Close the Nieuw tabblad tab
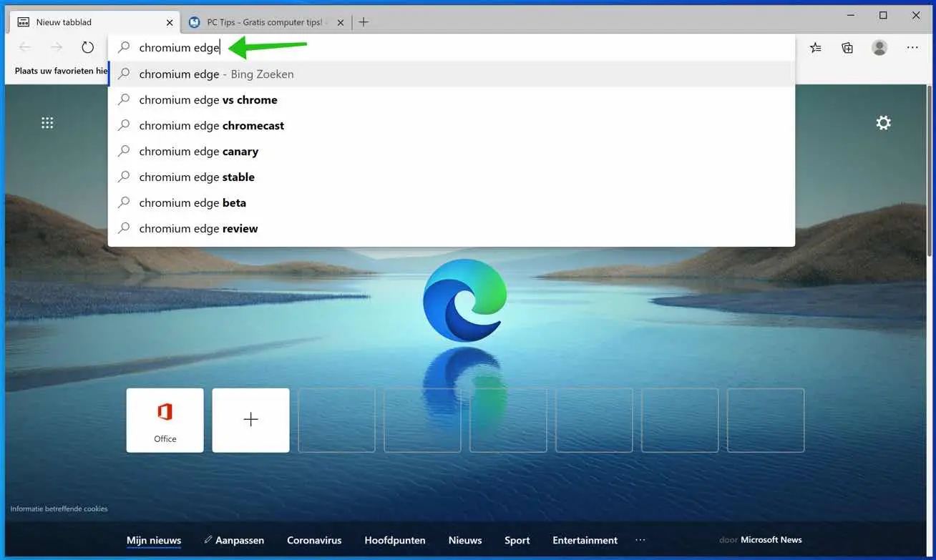This screenshot has width=936, height=560. (x=170, y=23)
